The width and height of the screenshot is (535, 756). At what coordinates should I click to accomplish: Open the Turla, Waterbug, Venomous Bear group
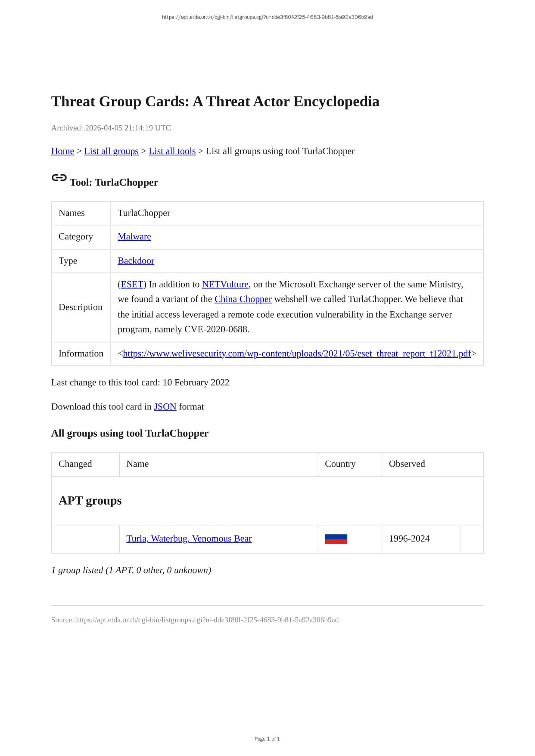click(x=189, y=539)
